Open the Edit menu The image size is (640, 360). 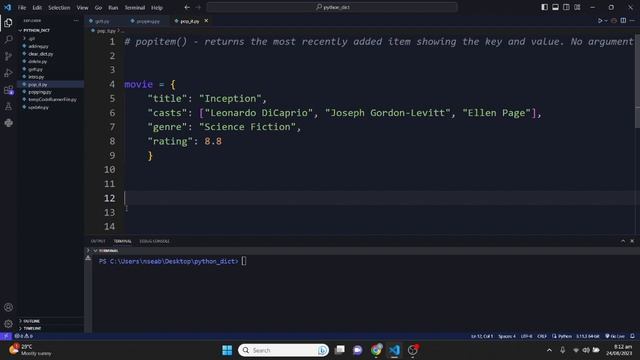37,7
